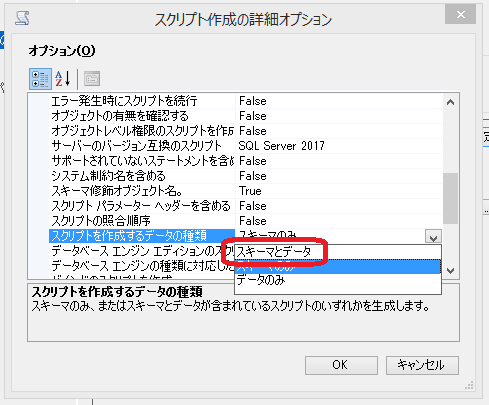Click the SQL Server 2017 value cell
Screen dimensions: 489x405
pyautogui.click(x=339, y=146)
